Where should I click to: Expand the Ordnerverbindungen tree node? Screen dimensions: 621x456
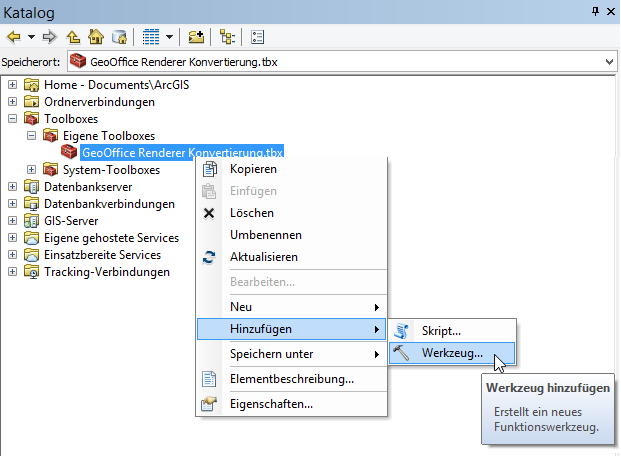13,102
